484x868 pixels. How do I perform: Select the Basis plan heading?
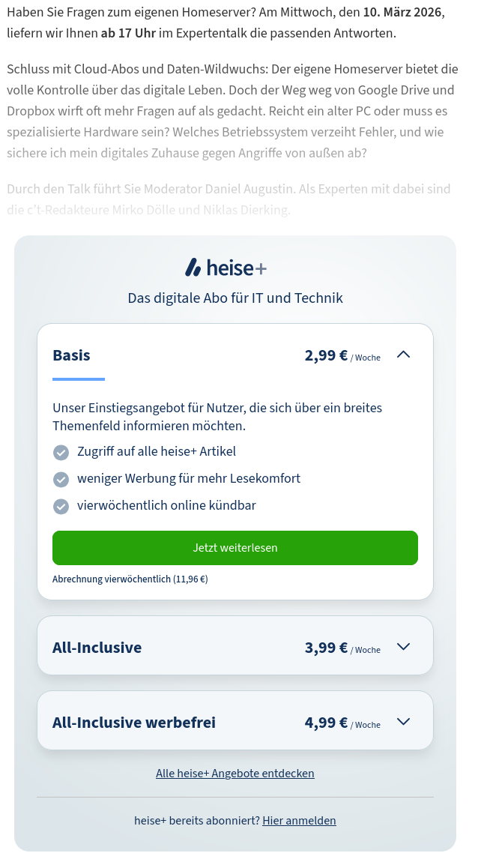71,355
